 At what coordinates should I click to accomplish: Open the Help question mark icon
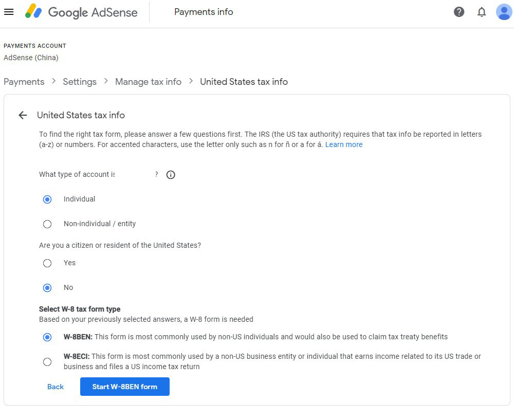tap(459, 12)
